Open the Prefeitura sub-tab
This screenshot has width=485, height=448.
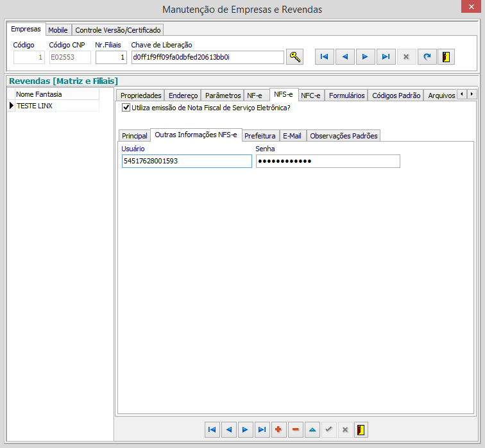tap(260, 136)
